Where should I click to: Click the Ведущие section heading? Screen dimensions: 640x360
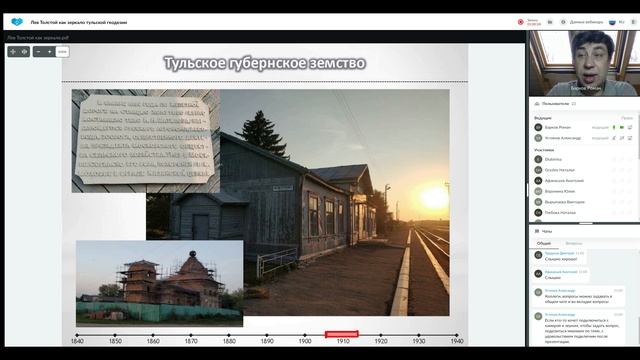click(543, 118)
